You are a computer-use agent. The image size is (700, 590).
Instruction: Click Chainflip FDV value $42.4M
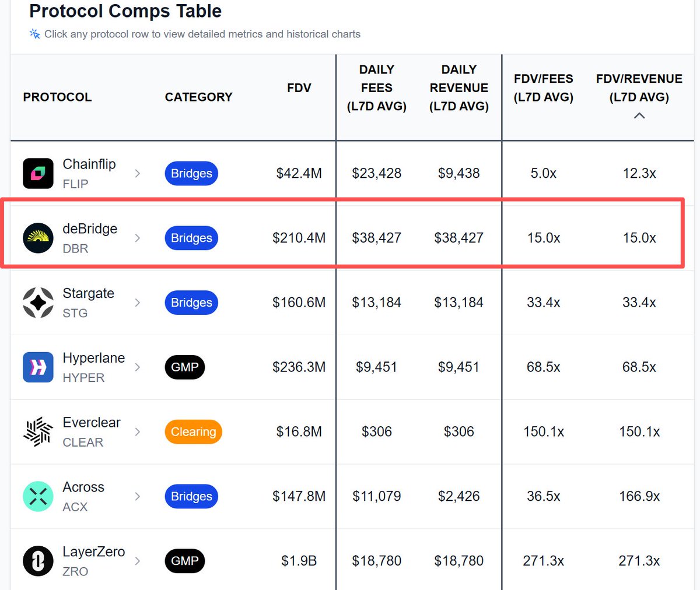pos(299,173)
